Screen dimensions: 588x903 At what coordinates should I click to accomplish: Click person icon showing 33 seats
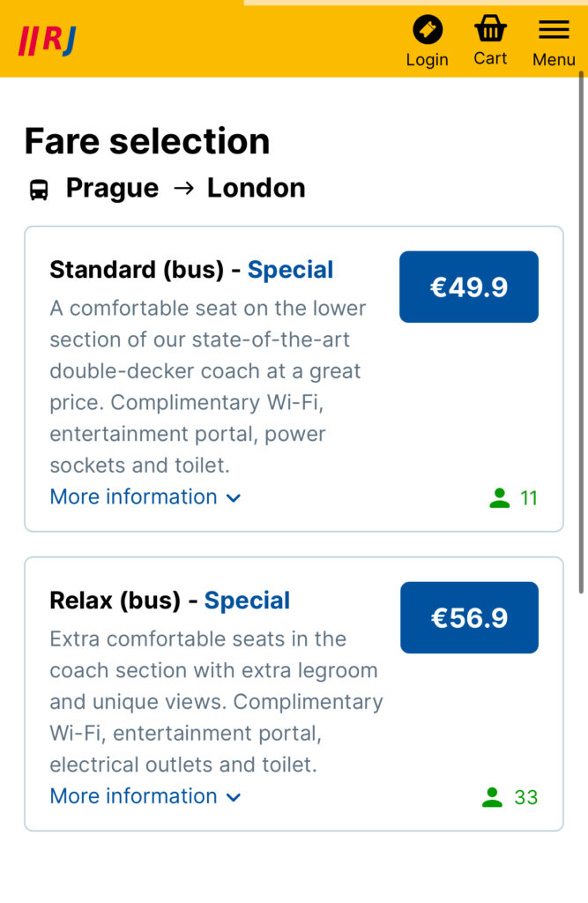tap(492, 797)
